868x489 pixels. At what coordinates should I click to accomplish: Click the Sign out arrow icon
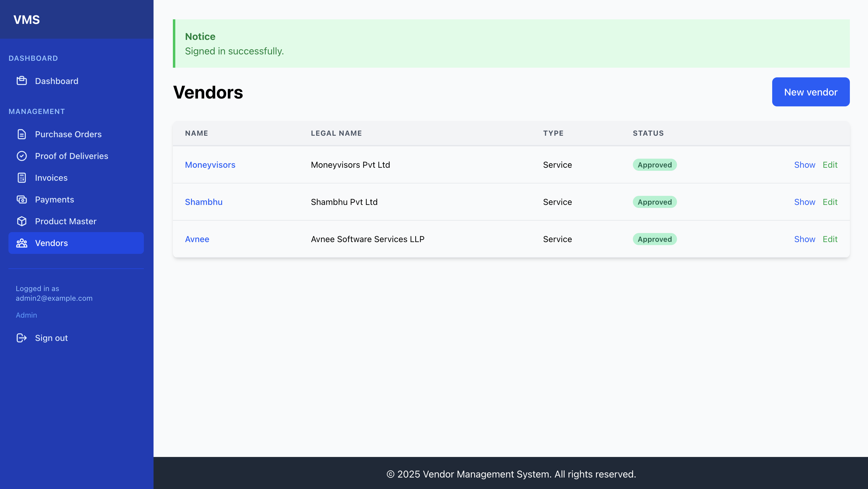point(21,338)
